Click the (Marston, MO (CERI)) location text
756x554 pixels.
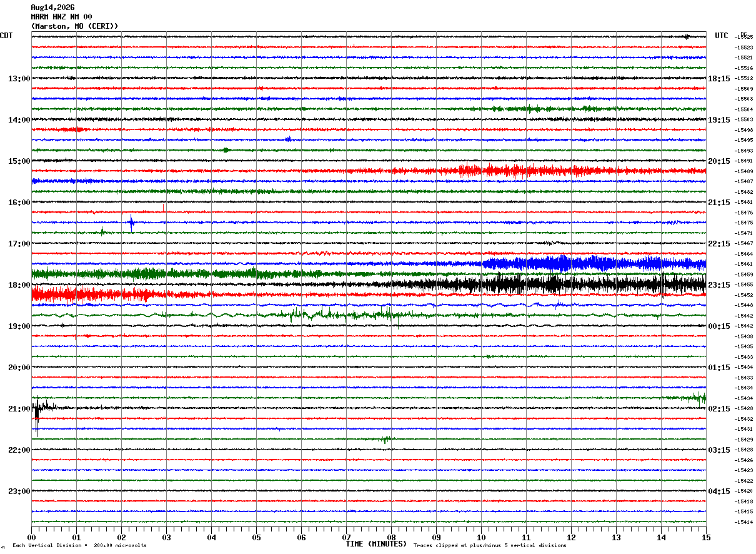tap(74, 26)
